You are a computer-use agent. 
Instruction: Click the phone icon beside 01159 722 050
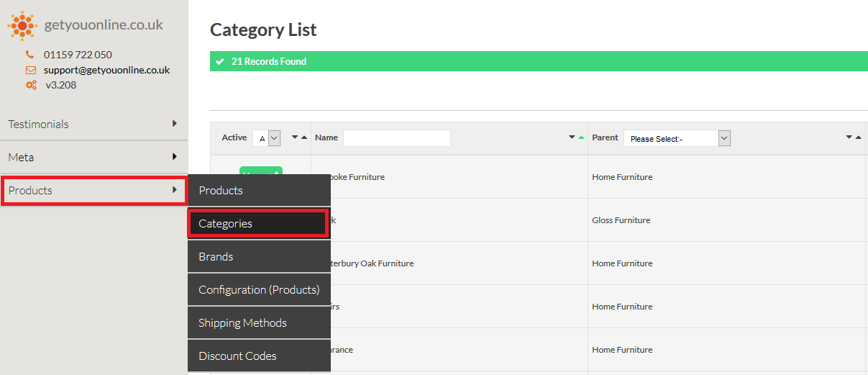click(x=30, y=55)
